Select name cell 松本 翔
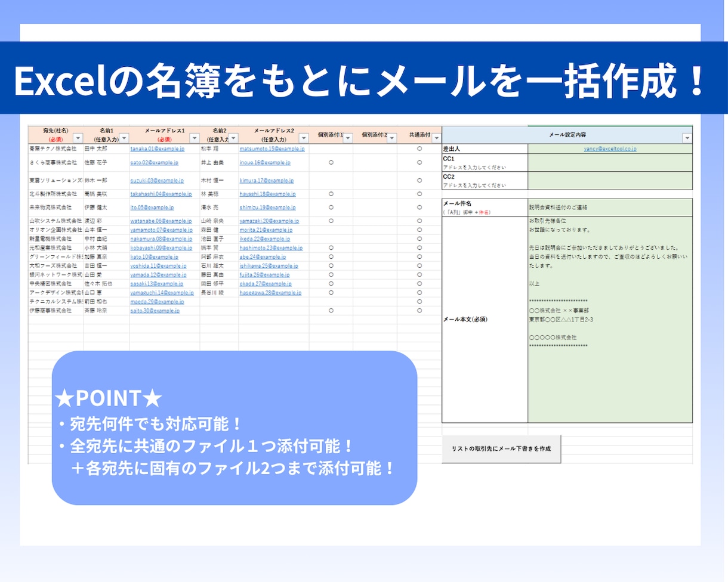Viewport: 728px width, 582px height. point(219,148)
